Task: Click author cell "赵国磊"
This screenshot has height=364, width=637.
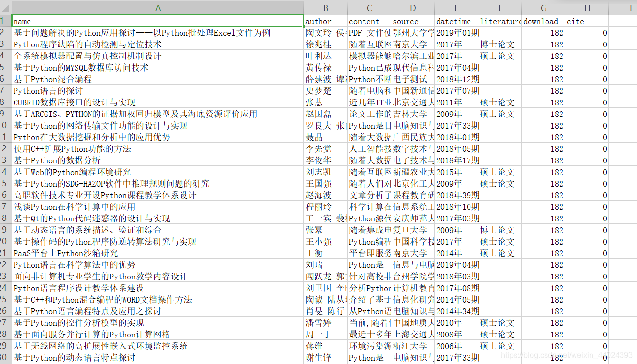Action: pos(326,114)
